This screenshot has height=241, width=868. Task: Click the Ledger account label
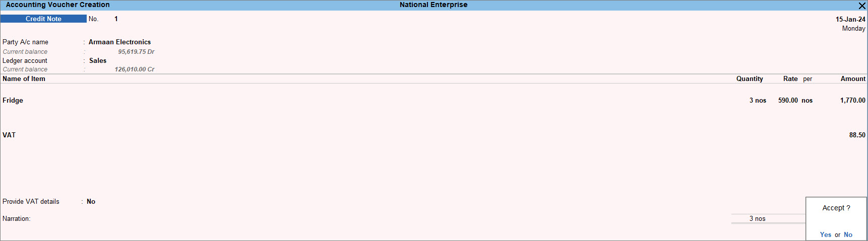25,60
